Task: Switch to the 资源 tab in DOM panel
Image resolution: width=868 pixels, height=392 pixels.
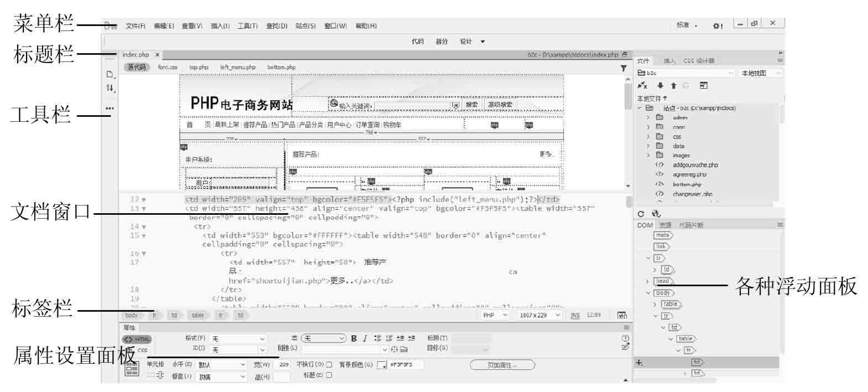Action: click(x=665, y=225)
